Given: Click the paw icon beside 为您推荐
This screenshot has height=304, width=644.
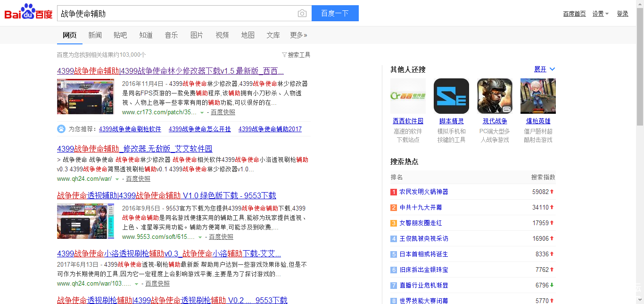Looking at the screenshot, I should click(61, 129).
